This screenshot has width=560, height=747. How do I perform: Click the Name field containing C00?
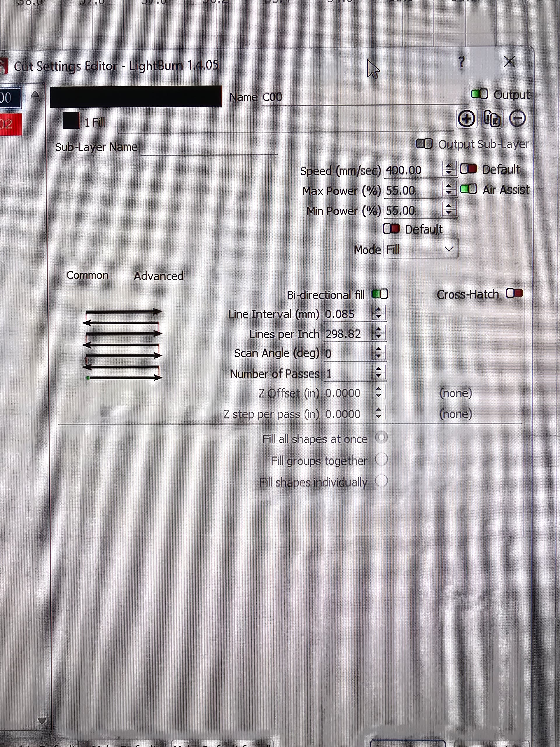[x=365, y=97]
